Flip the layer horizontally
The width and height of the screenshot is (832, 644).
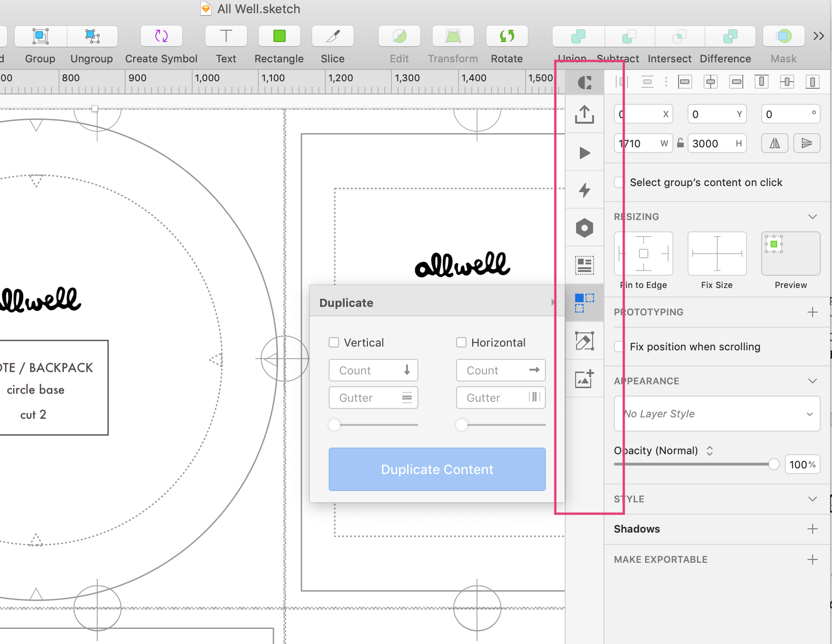pos(775,143)
